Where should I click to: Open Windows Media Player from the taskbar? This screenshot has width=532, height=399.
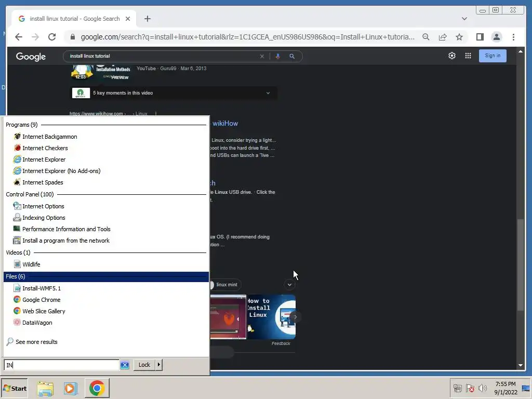coord(71,389)
